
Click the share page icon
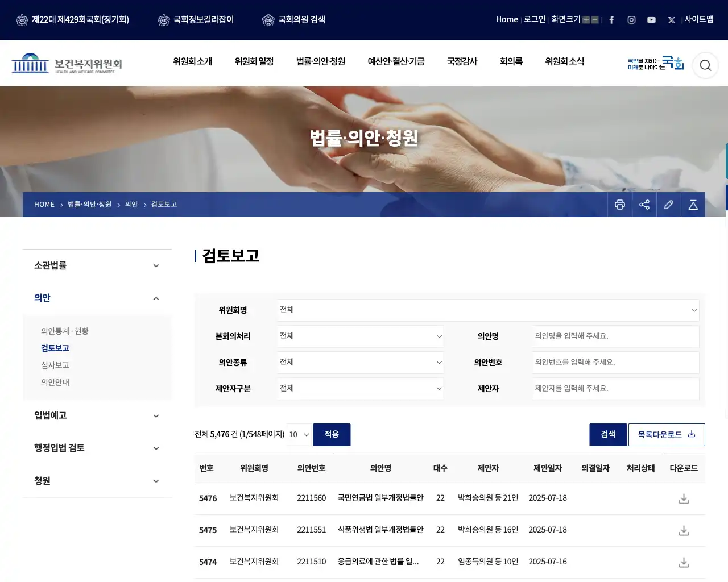(644, 205)
